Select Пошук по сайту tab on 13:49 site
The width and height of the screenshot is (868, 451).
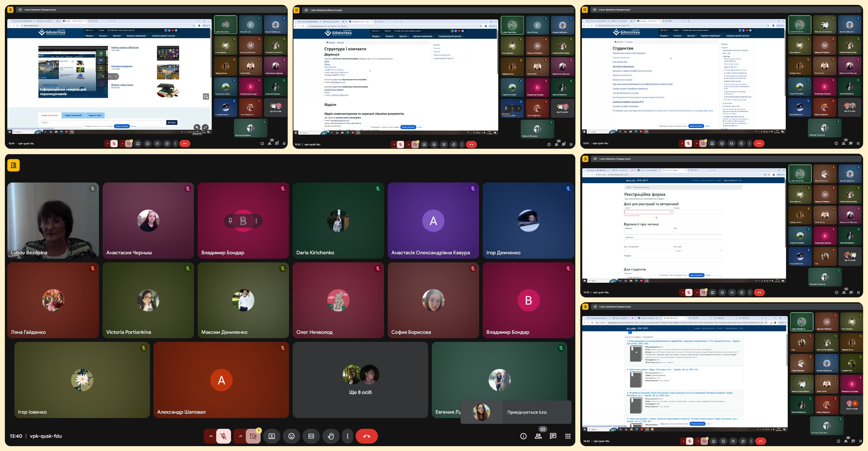[x=95, y=115]
